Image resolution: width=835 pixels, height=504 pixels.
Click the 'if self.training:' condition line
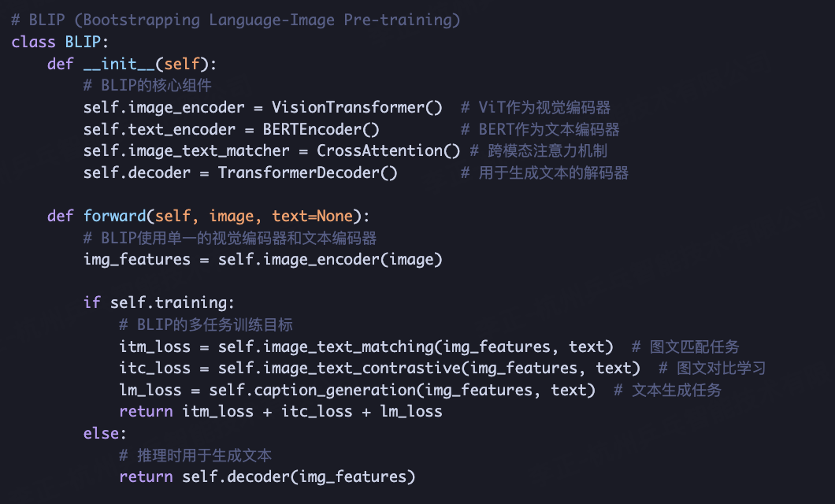click(x=158, y=303)
